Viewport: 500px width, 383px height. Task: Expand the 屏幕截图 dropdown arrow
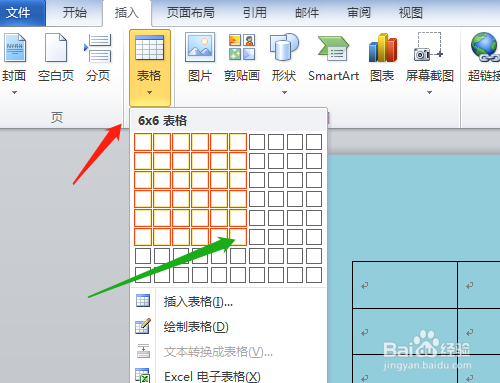[429, 92]
